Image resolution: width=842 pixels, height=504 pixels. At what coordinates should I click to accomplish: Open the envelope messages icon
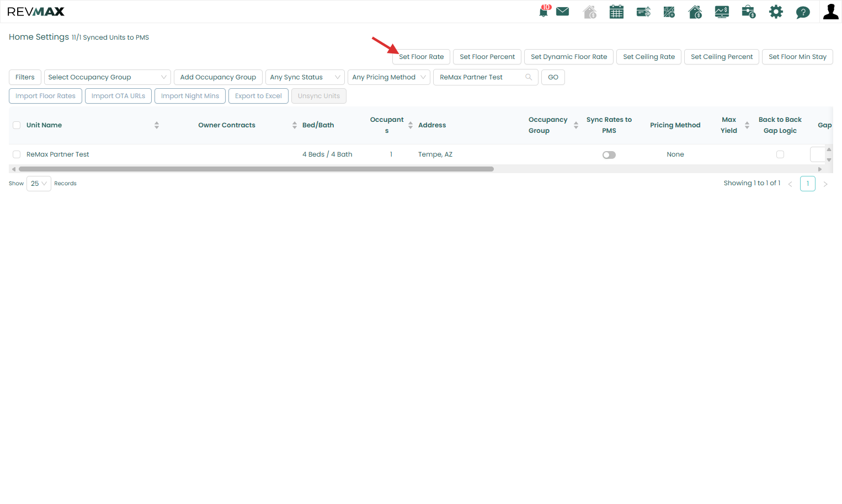[562, 12]
